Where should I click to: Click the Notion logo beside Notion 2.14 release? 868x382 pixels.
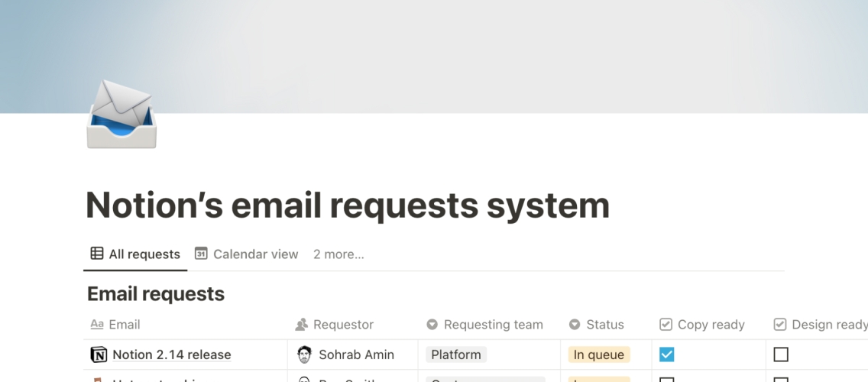[x=99, y=354]
